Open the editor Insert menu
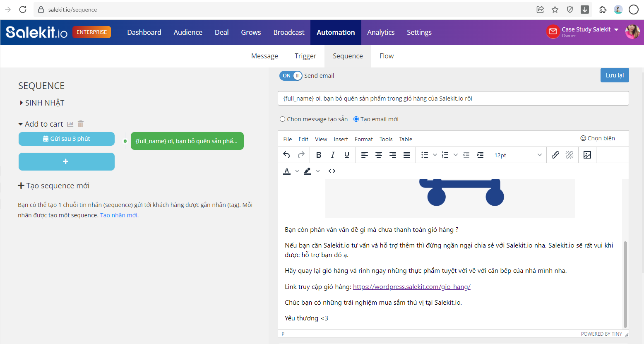The width and height of the screenshot is (644, 344). (x=341, y=139)
